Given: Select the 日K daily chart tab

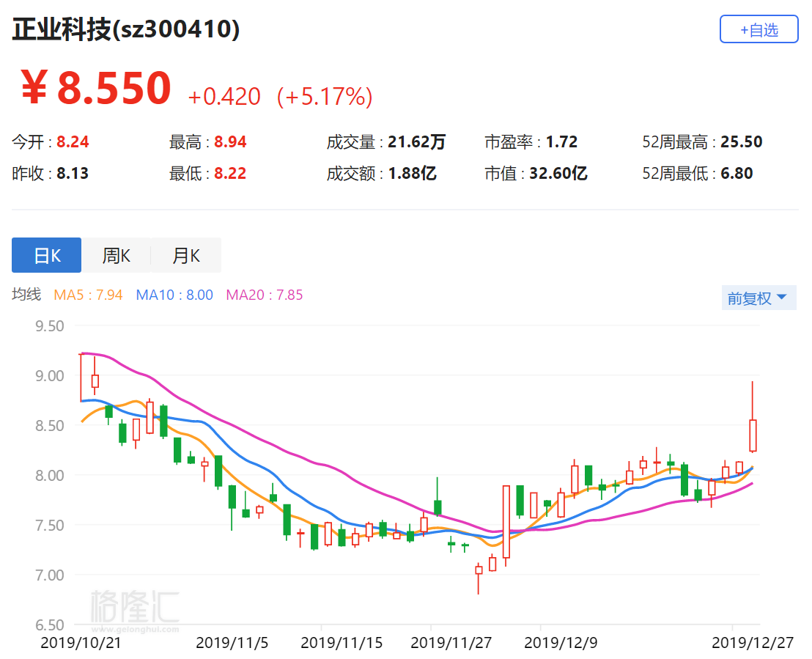Looking at the screenshot, I should [x=47, y=255].
